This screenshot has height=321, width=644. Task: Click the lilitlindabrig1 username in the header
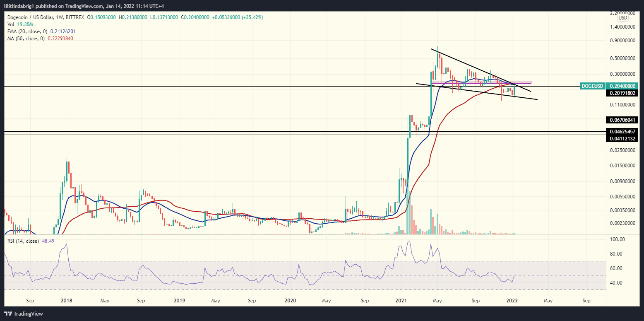coord(19,6)
